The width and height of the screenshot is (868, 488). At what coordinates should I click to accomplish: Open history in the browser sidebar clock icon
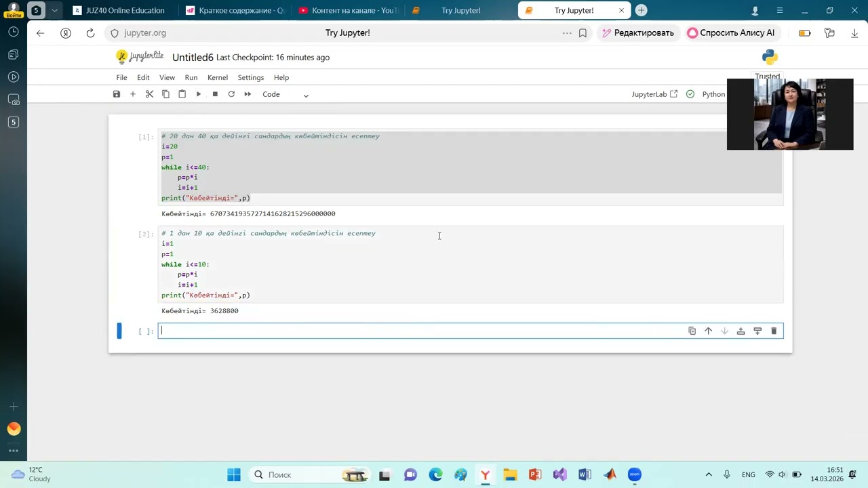pyautogui.click(x=14, y=32)
